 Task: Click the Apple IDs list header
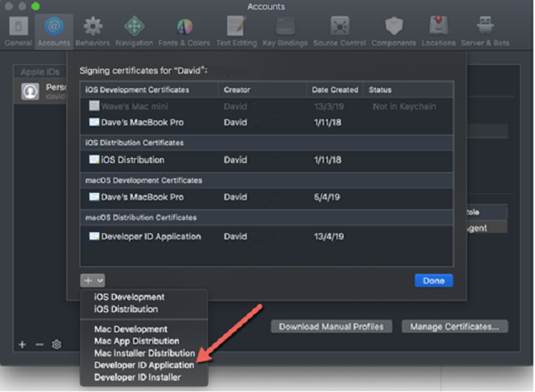pos(40,72)
